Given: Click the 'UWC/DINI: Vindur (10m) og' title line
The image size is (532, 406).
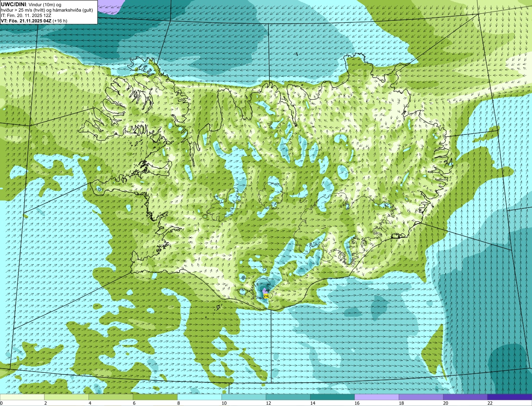Looking at the screenshot, I should tap(31, 4).
